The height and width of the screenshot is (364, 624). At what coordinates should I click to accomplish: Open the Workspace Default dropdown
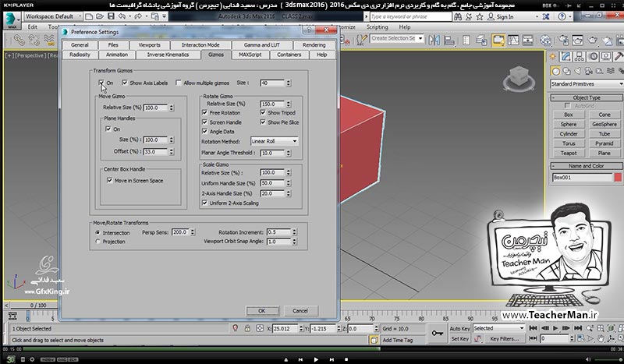[53, 16]
